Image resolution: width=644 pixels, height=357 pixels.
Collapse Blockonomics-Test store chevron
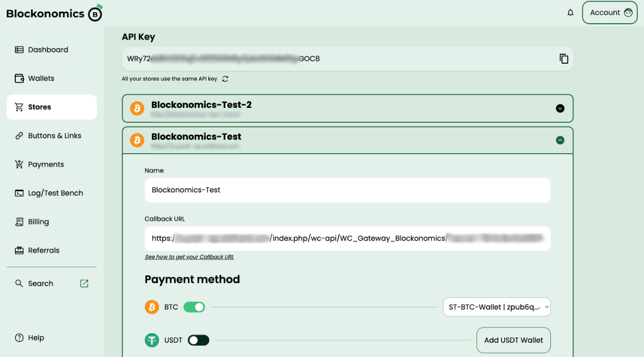(x=560, y=140)
